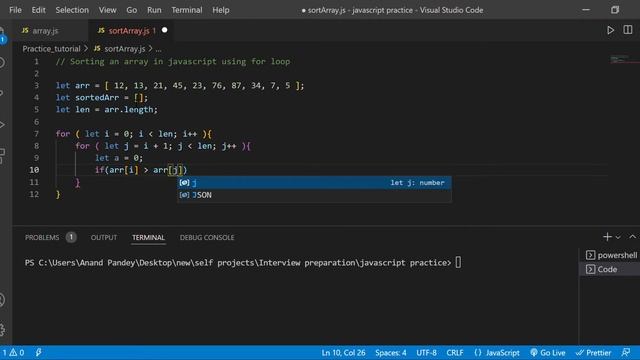Open the Manage gear in activity bar

click(2, 329)
